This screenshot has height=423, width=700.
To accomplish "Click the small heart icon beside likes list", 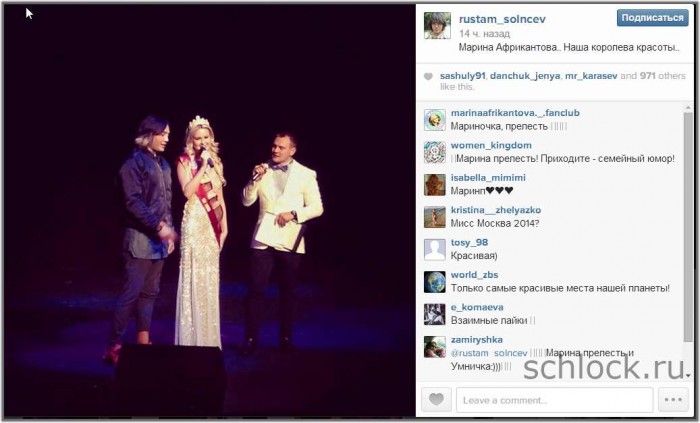I will pos(428,76).
